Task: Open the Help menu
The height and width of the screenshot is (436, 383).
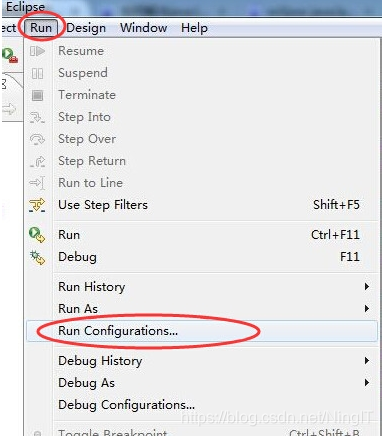Action: [194, 28]
